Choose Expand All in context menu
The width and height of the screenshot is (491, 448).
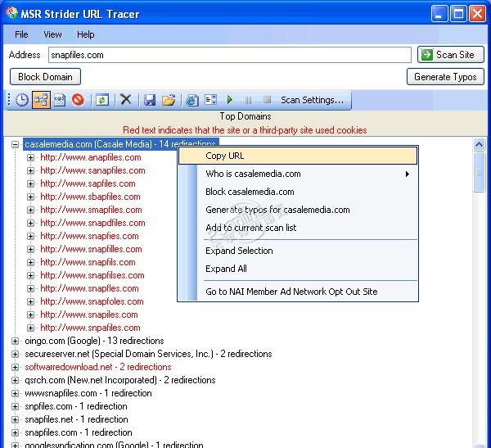click(x=298, y=269)
